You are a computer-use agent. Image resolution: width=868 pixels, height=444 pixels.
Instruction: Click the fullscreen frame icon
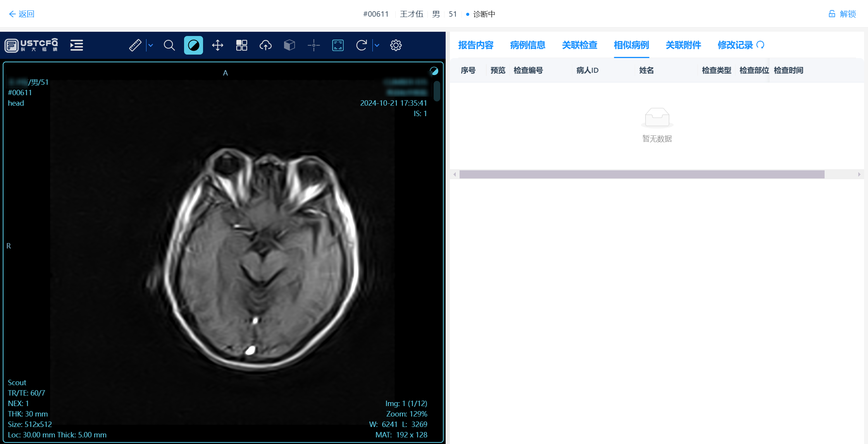pyautogui.click(x=338, y=45)
